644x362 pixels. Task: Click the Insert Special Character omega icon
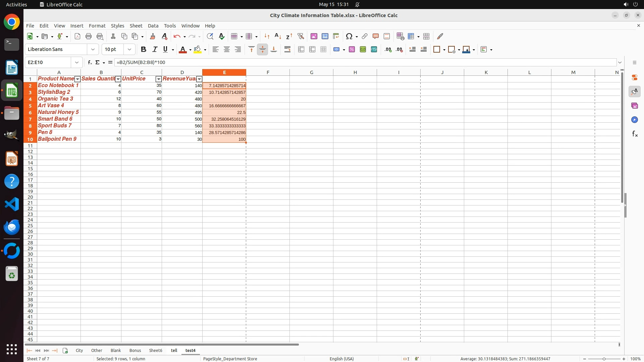(x=349, y=36)
